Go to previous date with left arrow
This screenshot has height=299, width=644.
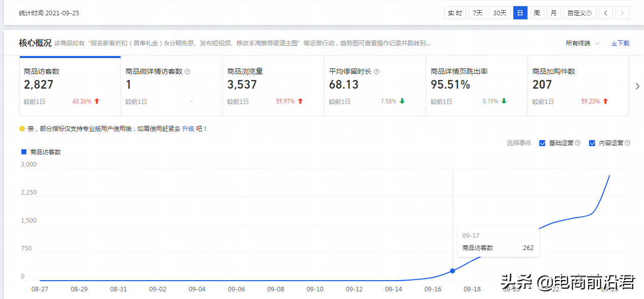[x=605, y=13]
